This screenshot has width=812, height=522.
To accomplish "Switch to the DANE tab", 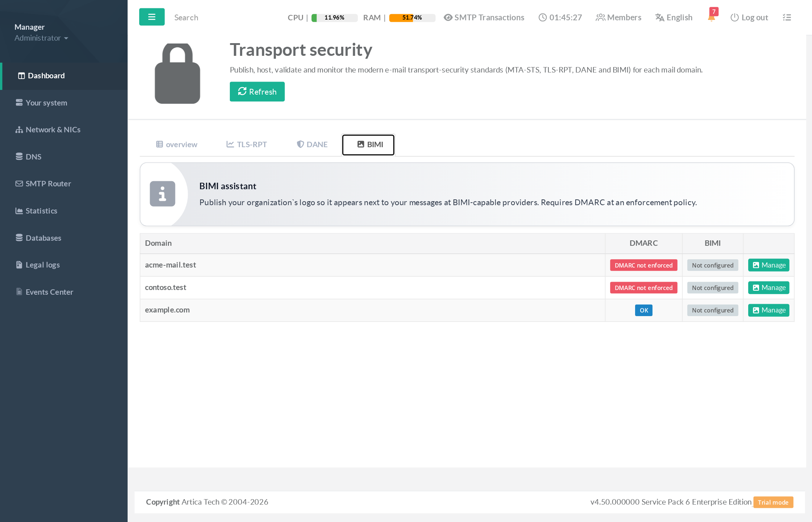I will pyautogui.click(x=312, y=145).
